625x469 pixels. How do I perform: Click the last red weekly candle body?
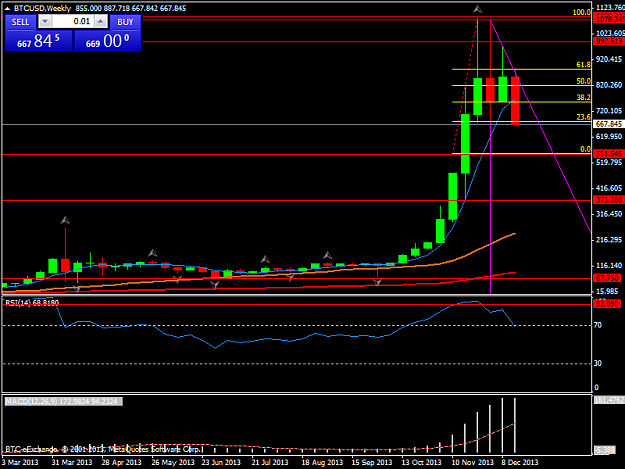[515, 101]
